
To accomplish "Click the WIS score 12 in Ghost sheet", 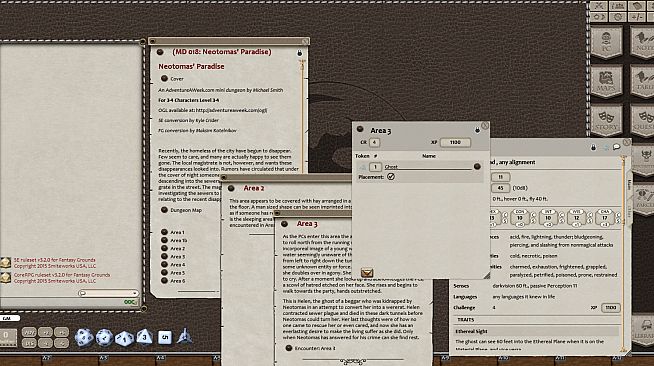I will pos(576,217).
